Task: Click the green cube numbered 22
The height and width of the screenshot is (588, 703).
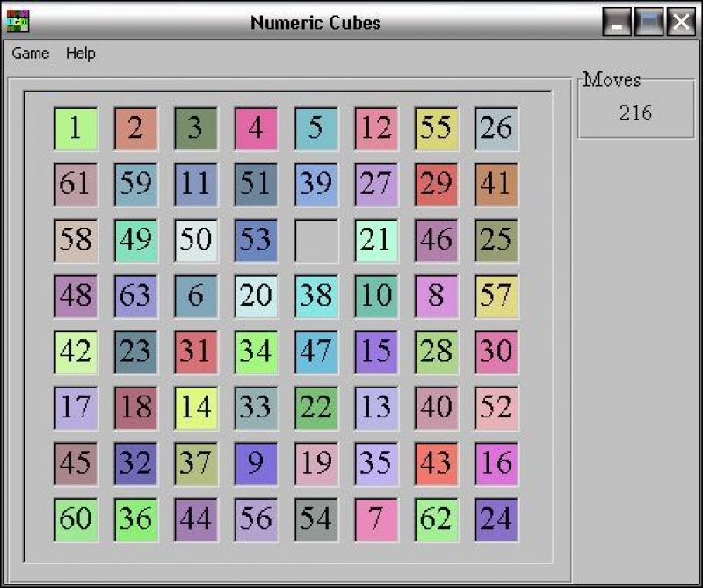Action: click(316, 409)
